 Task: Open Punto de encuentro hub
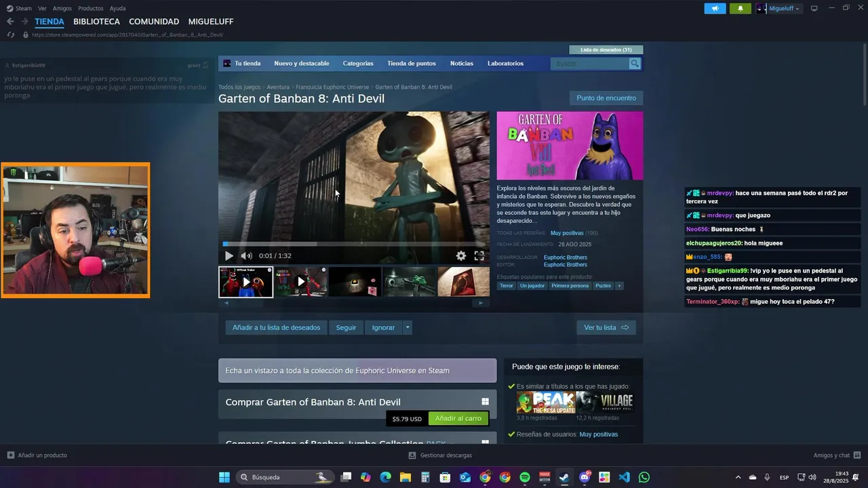[606, 98]
